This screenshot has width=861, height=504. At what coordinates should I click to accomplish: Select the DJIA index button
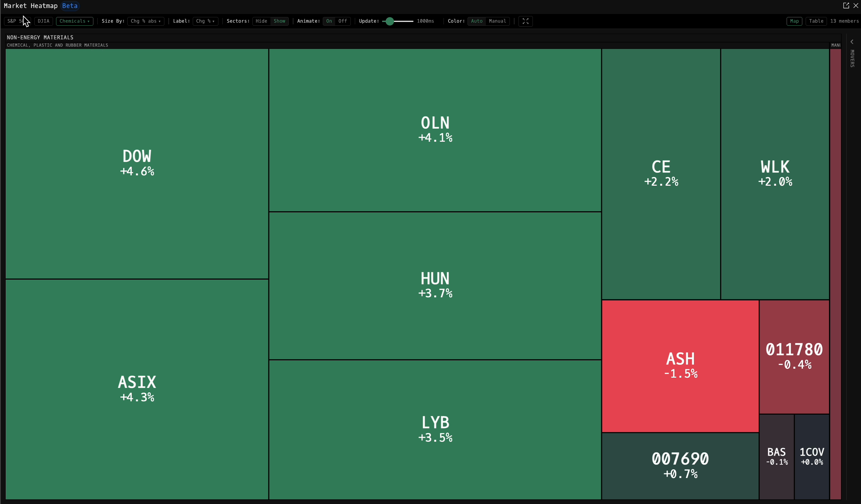click(x=43, y=21)
